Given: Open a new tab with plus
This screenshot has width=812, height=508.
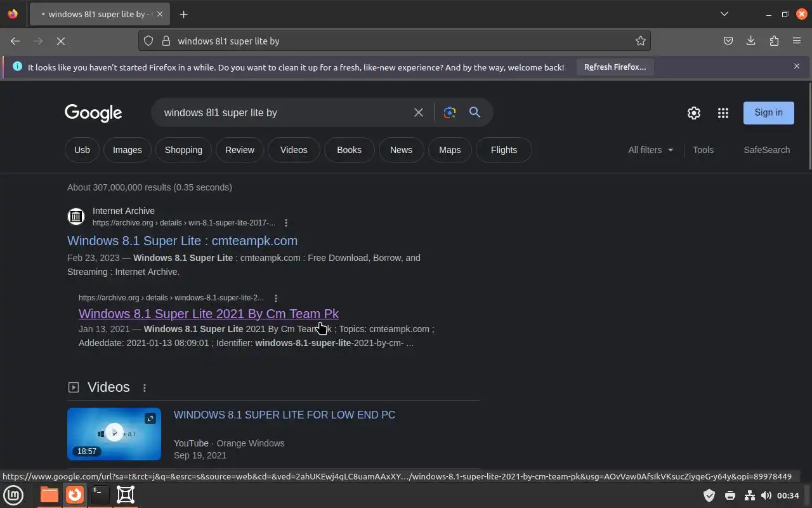Looking at the screenshot, I should point(183,14).
